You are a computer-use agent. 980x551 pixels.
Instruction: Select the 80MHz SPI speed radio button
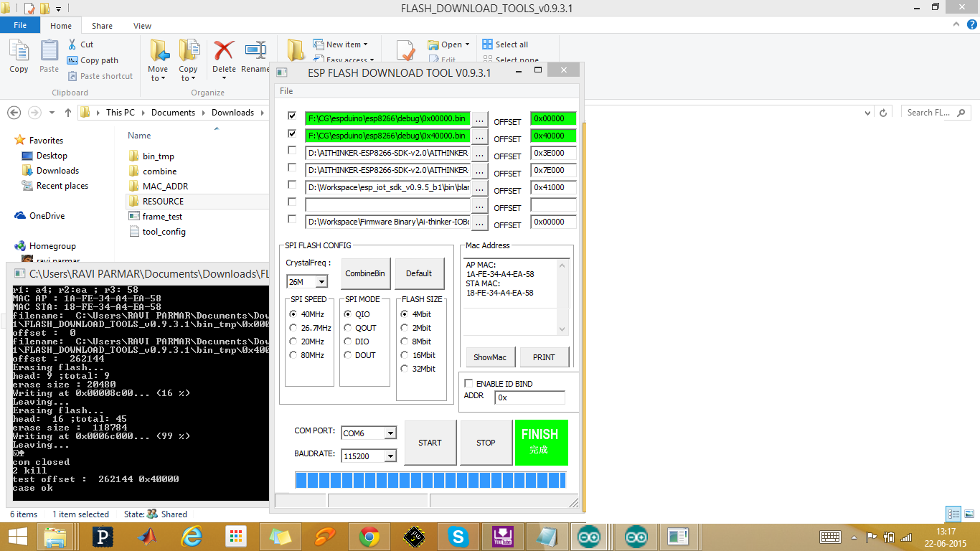293,354
